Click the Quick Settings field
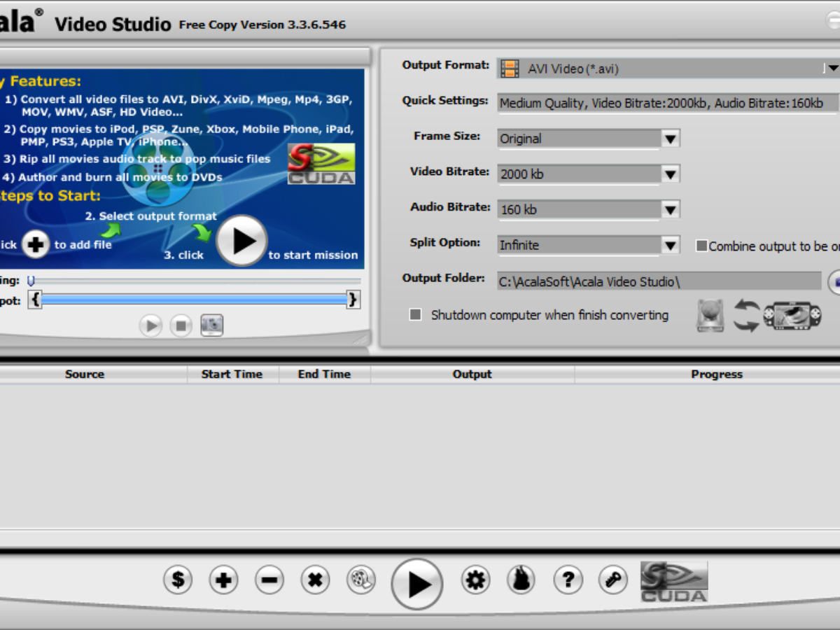This screenshot has height=630, width=840. (x=667, y=103)
